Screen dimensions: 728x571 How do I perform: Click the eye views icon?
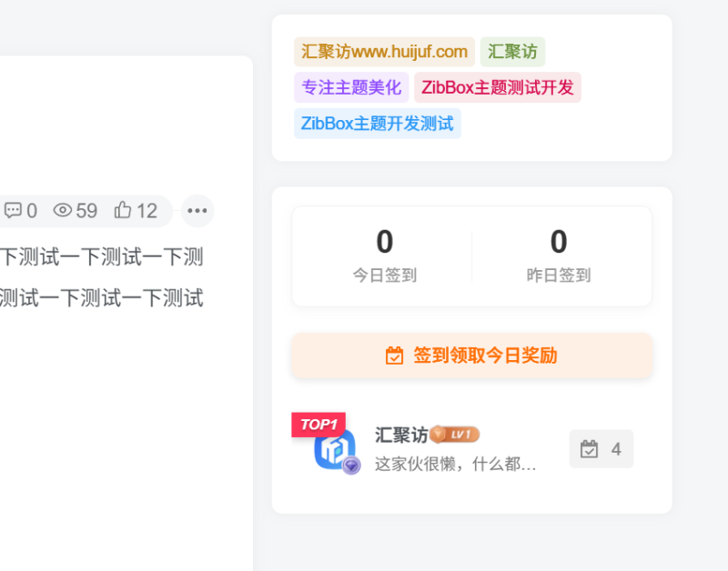pos(62,211)
